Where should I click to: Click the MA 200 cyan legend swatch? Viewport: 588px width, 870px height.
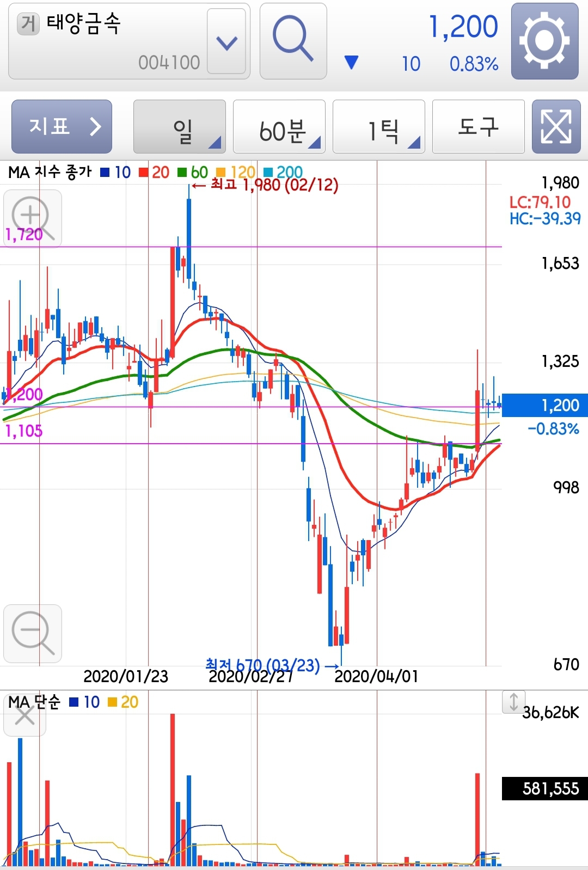268,173
